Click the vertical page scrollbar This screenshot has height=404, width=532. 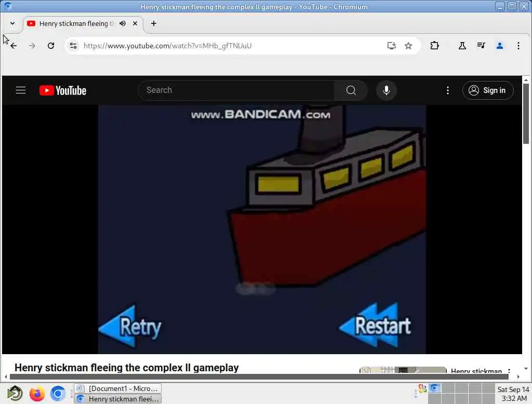point(526,114)
